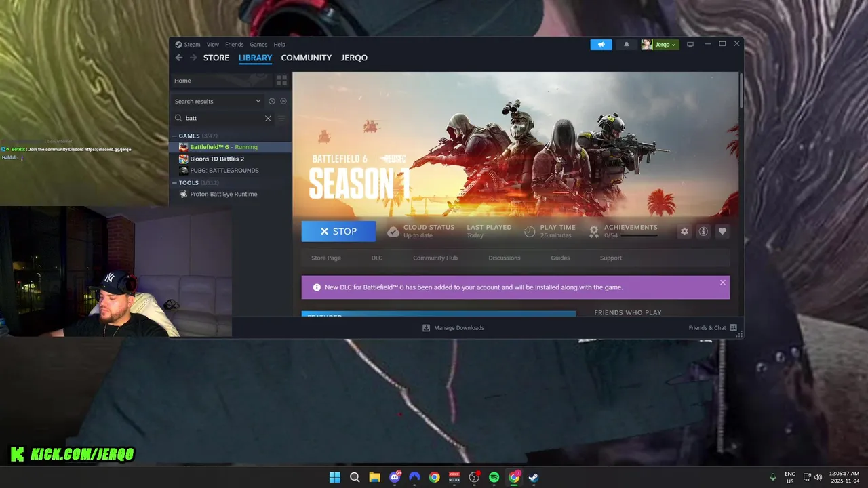
Task: Open the Guides link
Action: click(x=560, y=258)
